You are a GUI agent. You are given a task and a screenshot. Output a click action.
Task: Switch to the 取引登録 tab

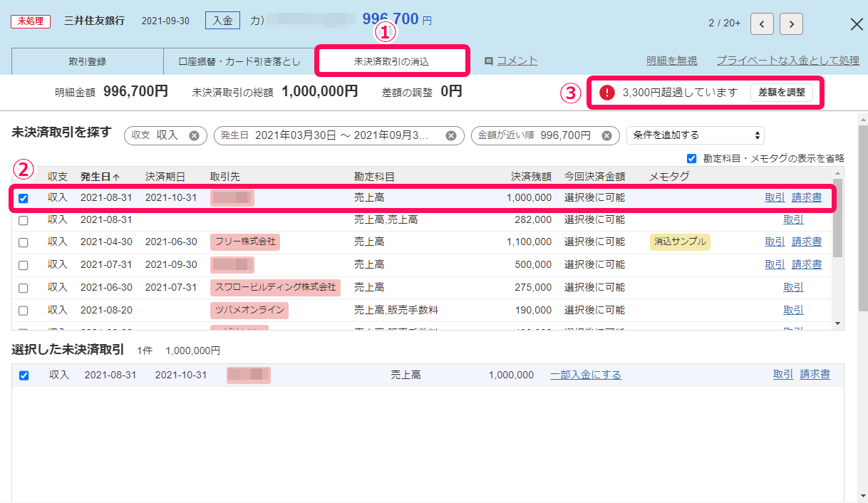[88, 62]
